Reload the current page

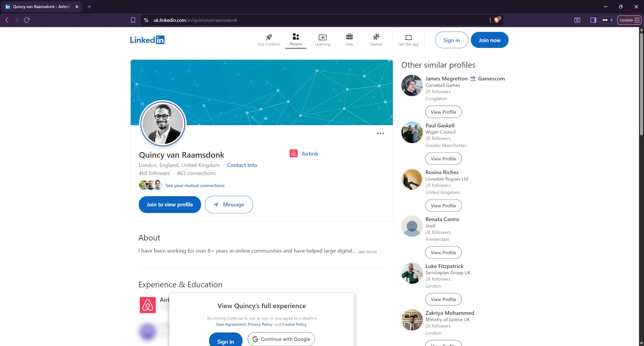(27, 20)
